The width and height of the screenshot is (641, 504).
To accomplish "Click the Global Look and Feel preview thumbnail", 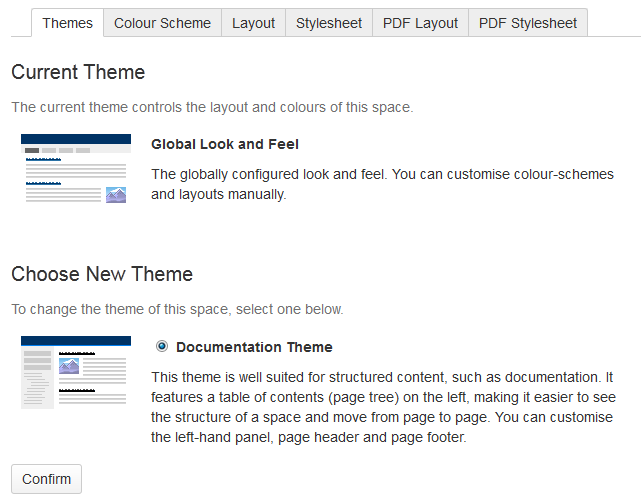I will 76,168.
